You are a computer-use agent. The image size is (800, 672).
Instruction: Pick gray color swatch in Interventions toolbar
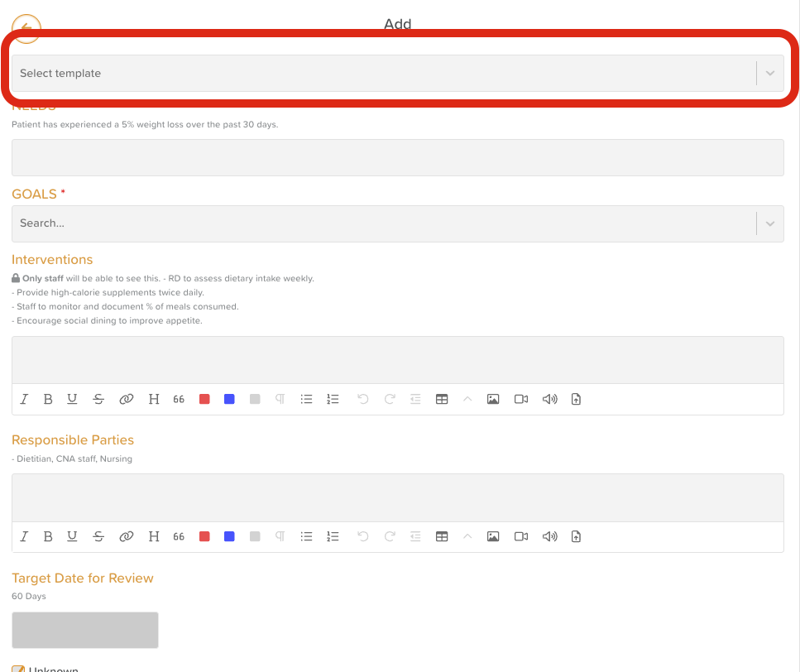pos(255,399)
